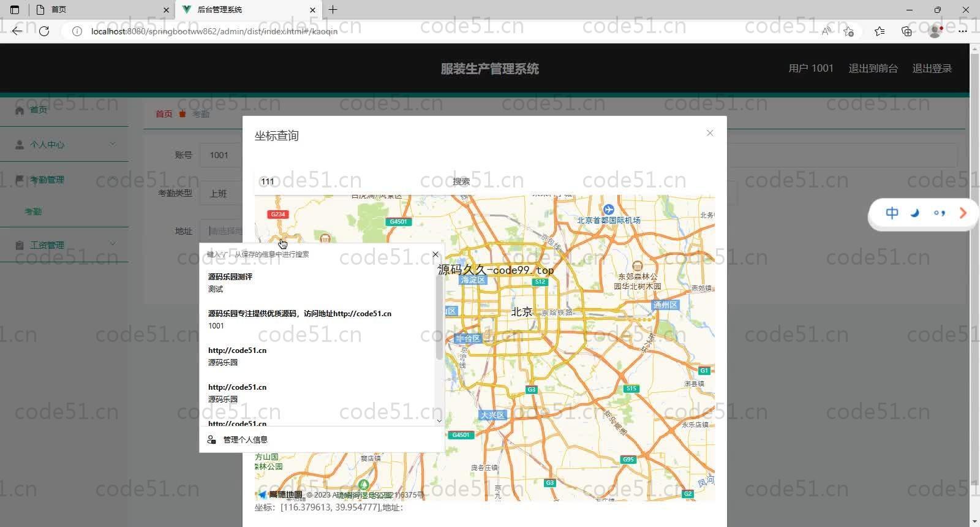Toggle the 中 input language mode

(892, 213)
